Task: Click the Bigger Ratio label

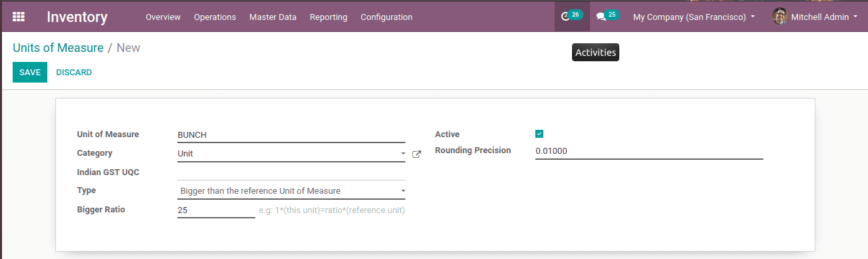Action: pyautogui.click(x=101, y=210)
